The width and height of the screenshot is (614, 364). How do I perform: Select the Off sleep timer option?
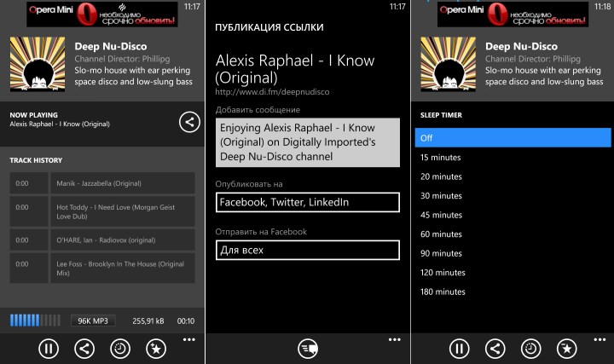pos(513,137)
